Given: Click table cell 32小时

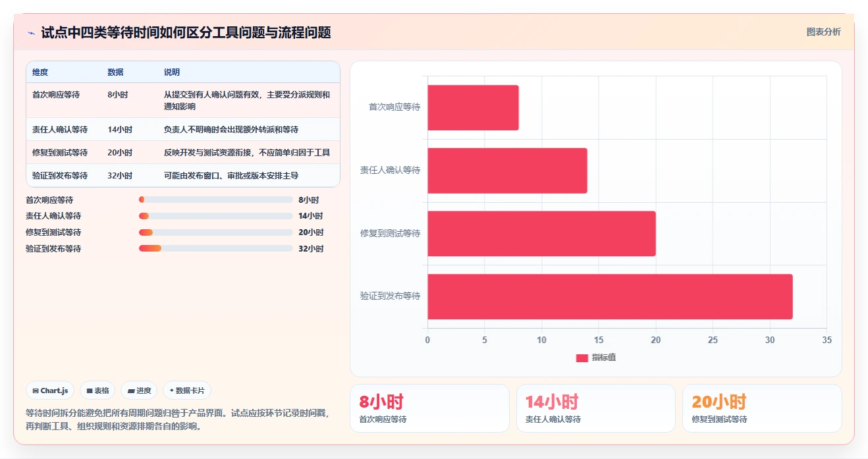Looking at the screenshot, I should [120, 176].
